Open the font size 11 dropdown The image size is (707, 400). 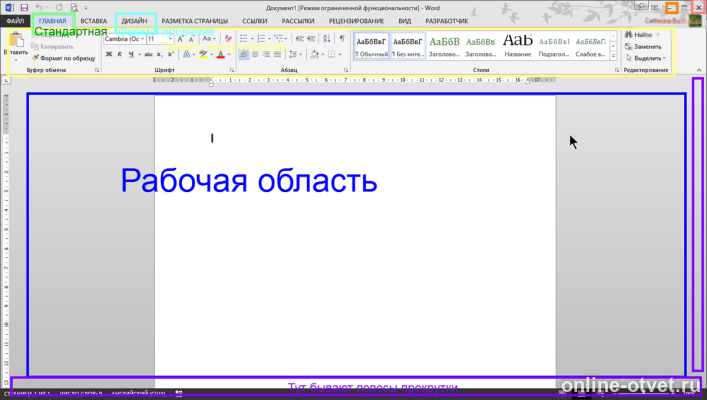click(170, 39)
